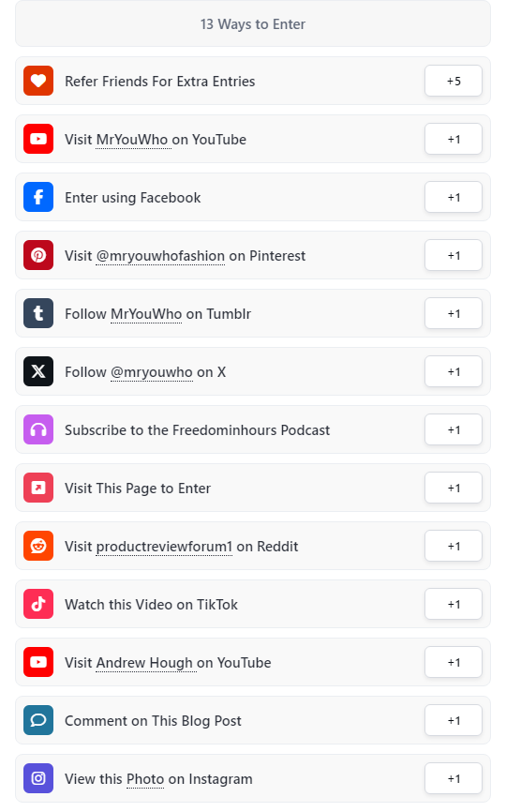
Task: Open the @mryouwhofashion Pinterest link
Action: tap(160, 256)
